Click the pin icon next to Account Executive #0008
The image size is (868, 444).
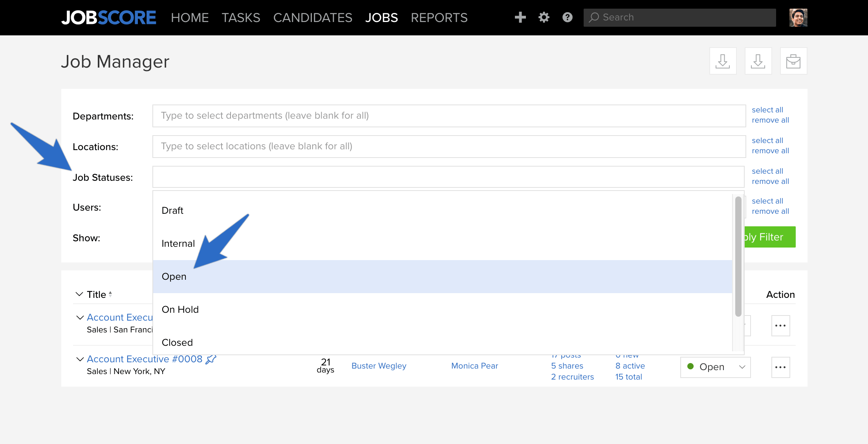click(x=211, y=359)
